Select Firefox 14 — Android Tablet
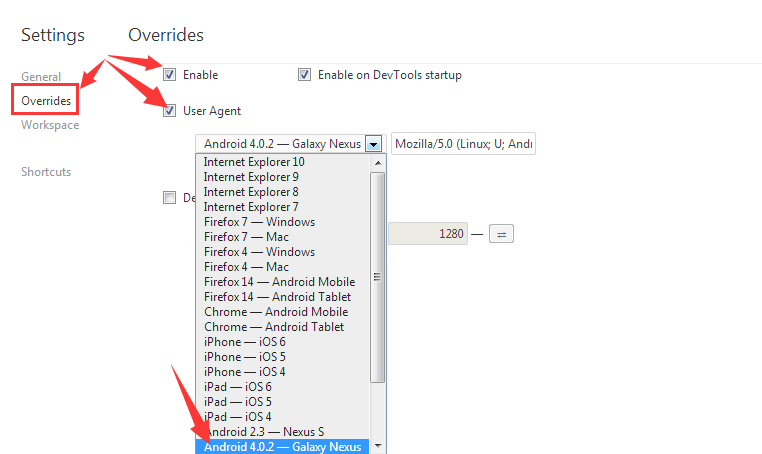 point(282,297)
